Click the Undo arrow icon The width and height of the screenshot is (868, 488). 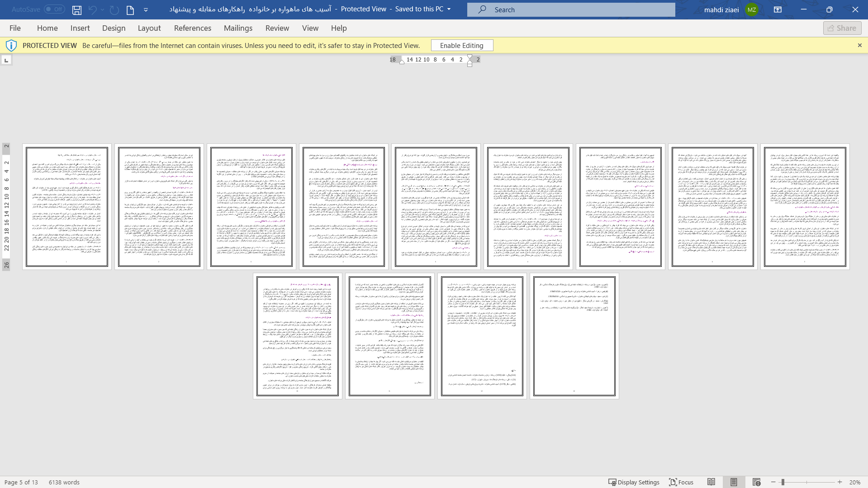93,9
